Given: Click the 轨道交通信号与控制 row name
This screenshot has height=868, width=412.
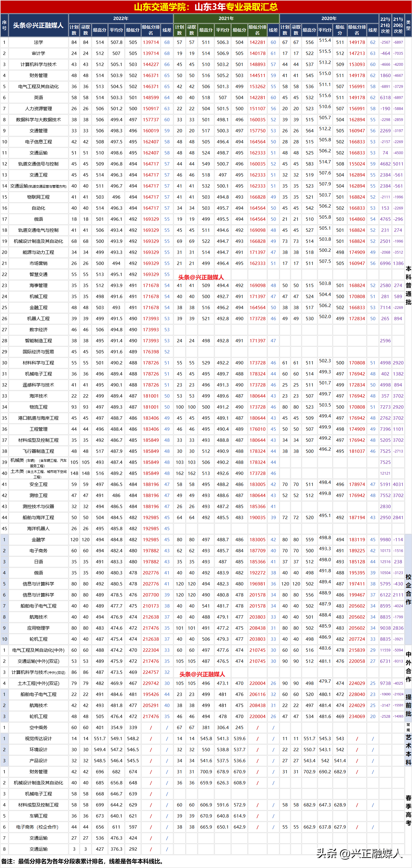Looking at the screenshot, I should [x=39, y=164].
